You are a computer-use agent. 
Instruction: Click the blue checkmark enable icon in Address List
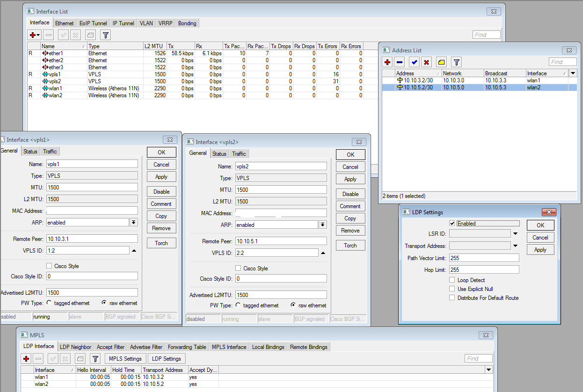tap(414, 62)
